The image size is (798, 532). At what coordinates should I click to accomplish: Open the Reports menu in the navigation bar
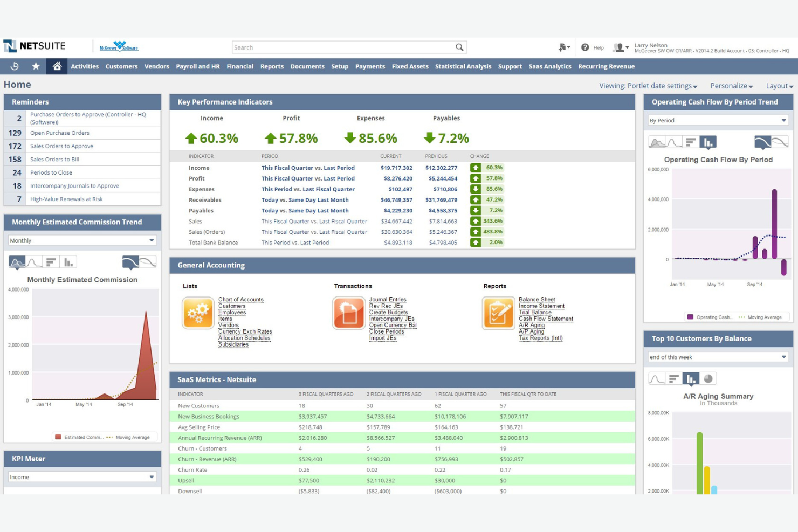272,66
